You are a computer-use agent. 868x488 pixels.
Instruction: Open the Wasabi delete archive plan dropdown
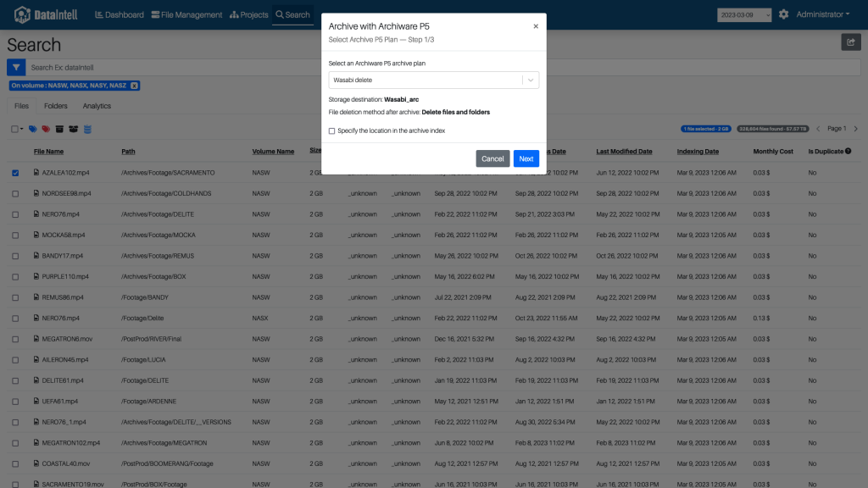[x=433, y=80]
